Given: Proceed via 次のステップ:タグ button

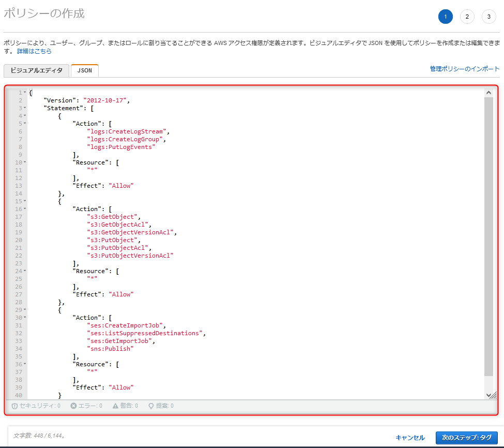Looking at the screenshot, I should coord(466,437).
